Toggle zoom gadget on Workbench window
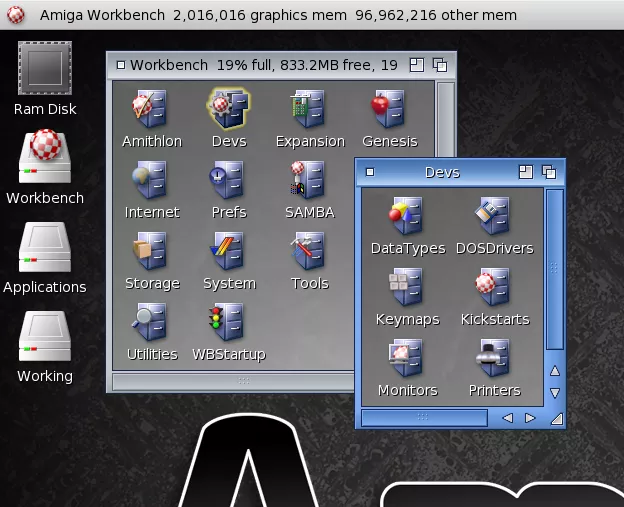Image resolution: width=624 pixels, height=507 pixels. (417, 65)
